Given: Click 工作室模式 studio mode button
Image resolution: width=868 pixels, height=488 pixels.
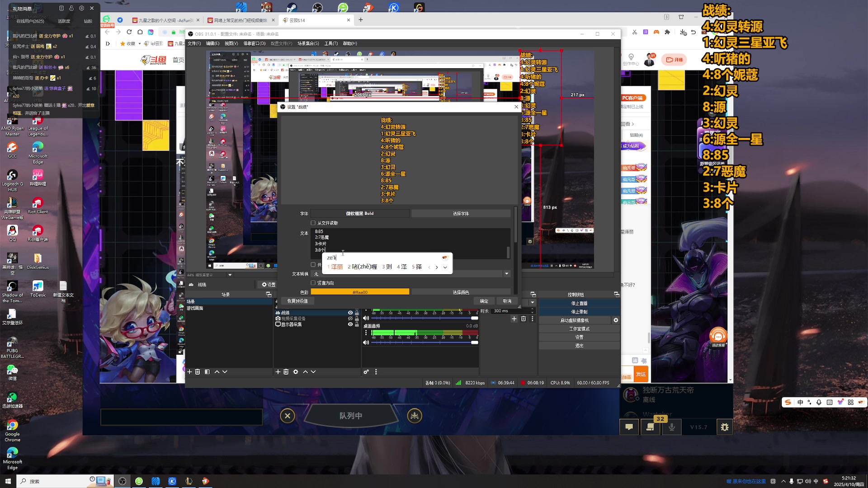Looking at the screenshot, I should click(579, 329).
